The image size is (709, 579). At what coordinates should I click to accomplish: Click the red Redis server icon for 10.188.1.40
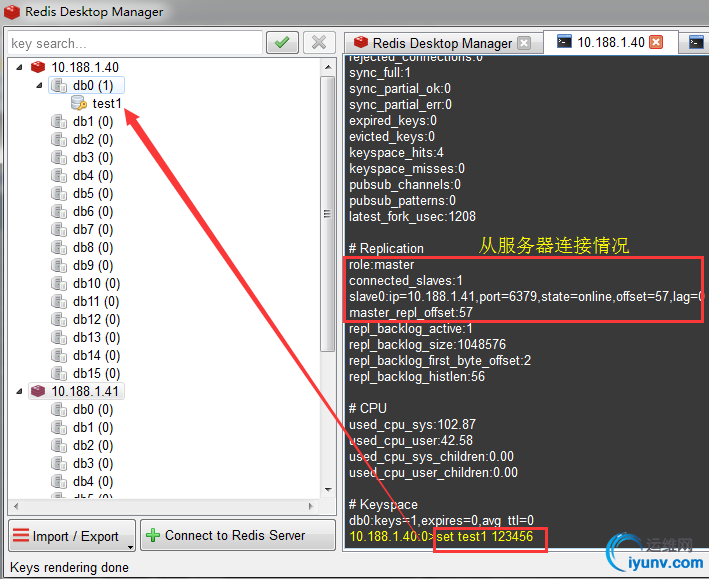tap(38, 67)
